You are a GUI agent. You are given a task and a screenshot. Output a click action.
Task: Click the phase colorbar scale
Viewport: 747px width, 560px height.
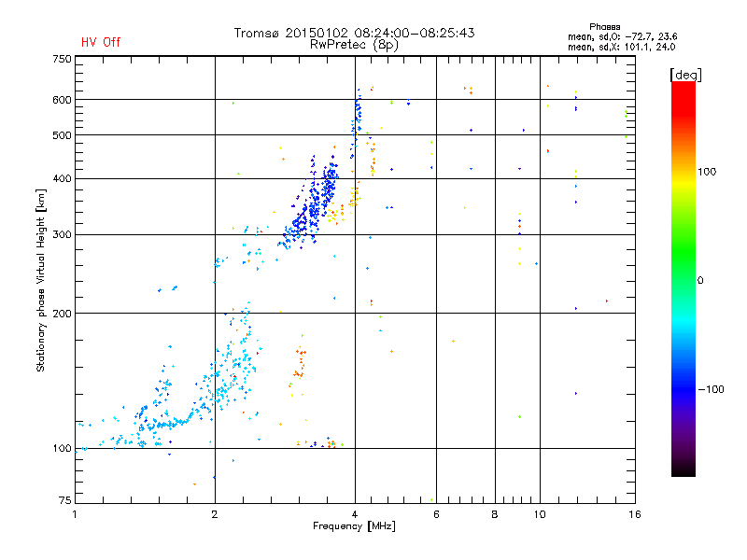(x=684, y=278)
